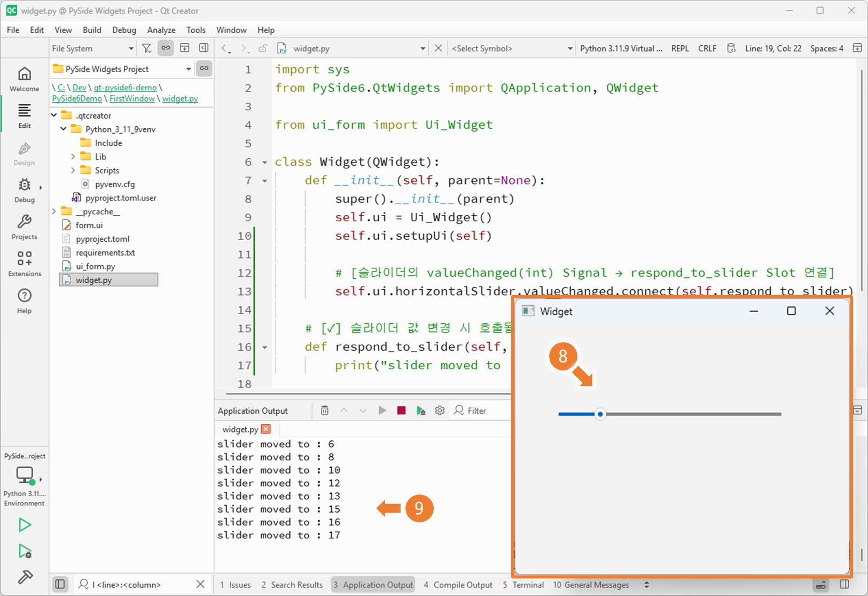Open the Select Symbol dropdown
The image size is (868, 596).
[512, 48]
